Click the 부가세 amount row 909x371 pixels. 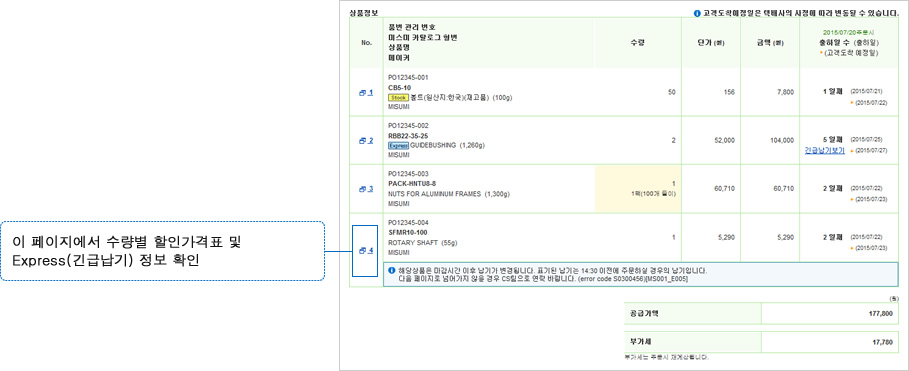tap(761, 342)
